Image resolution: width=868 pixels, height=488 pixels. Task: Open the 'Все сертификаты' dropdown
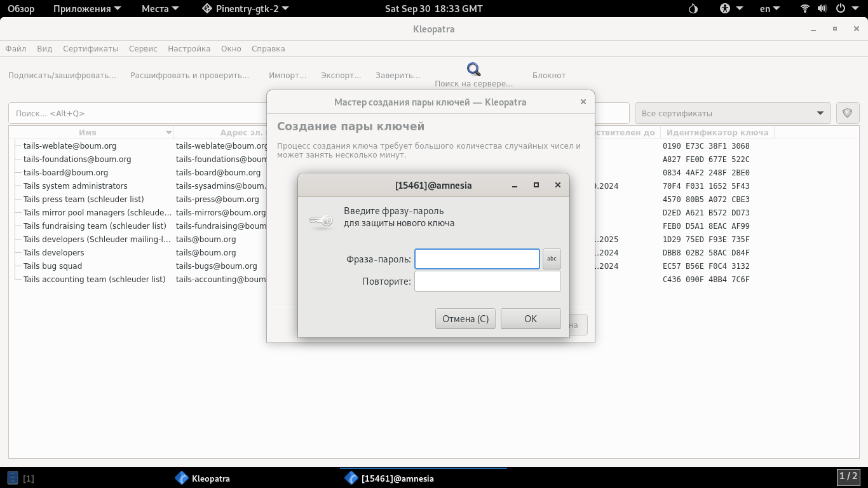coord(732,113)
